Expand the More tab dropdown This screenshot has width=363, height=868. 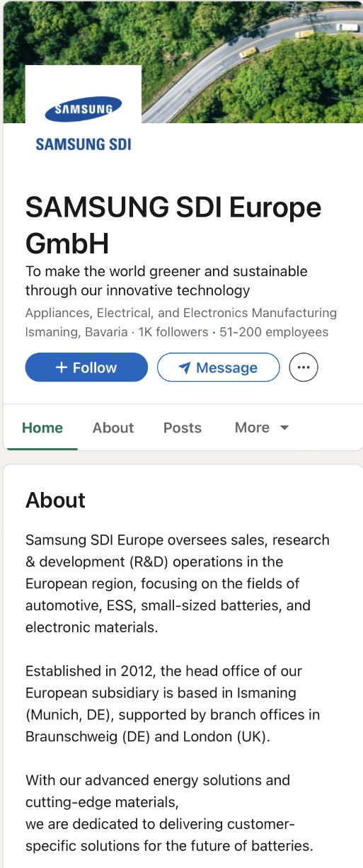pyautogui.click(x=262, y=428)
